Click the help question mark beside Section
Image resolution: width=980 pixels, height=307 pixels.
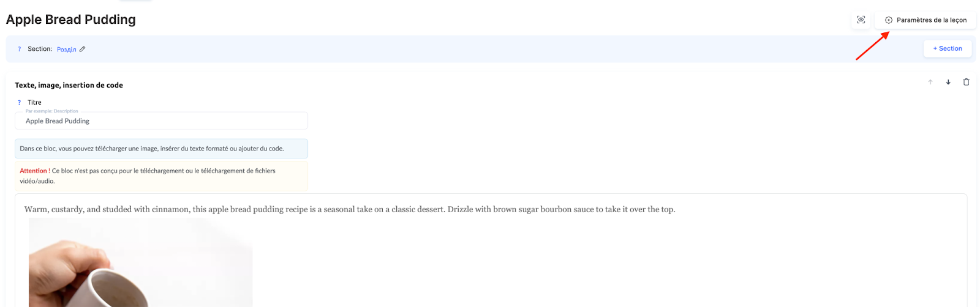point(20,49)
